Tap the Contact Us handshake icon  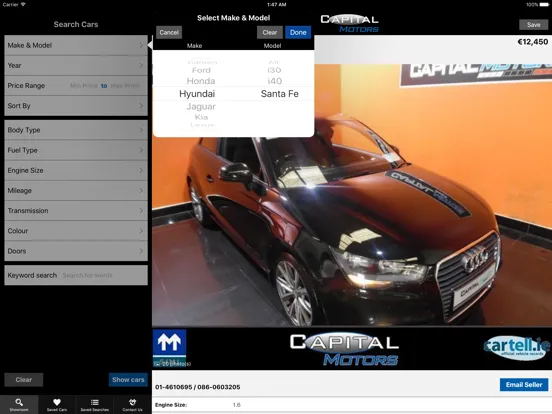click(x=132, y=402)
